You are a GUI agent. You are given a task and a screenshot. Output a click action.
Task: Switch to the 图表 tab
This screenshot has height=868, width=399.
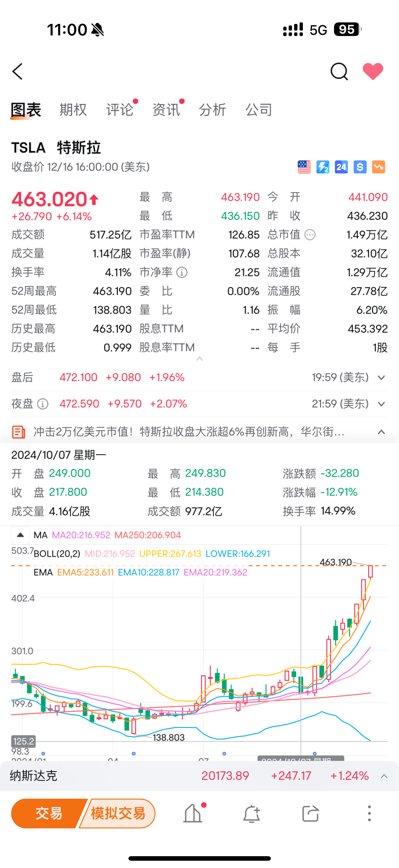point(26,110)
